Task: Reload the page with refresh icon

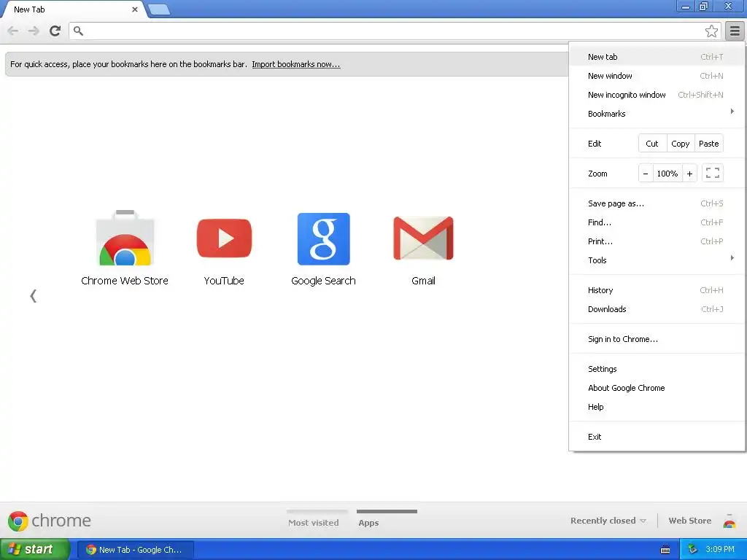Action: (55, 31)
